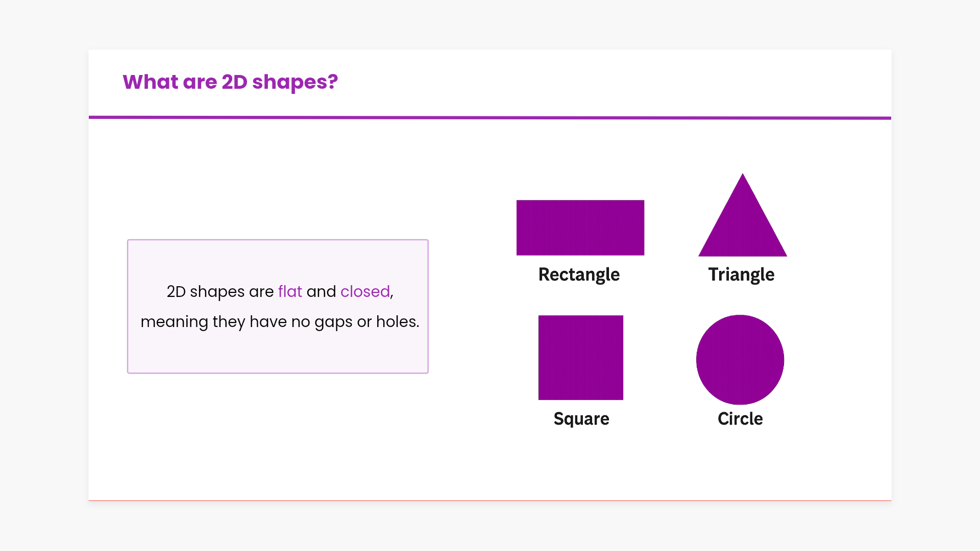
Task: Click the purple square shape
Action: pos(581,358)
